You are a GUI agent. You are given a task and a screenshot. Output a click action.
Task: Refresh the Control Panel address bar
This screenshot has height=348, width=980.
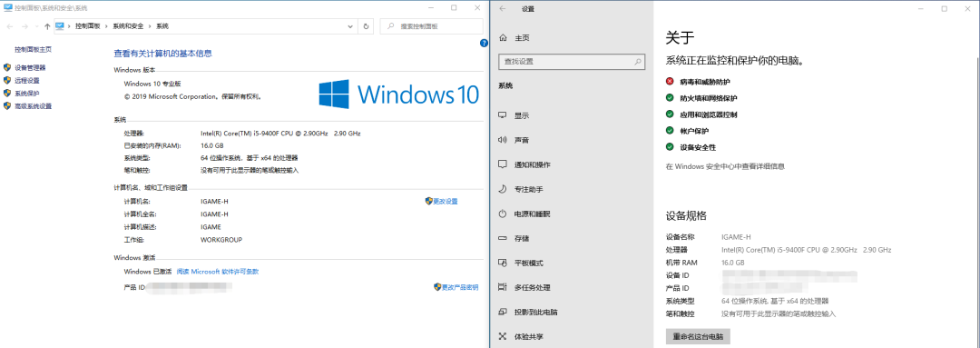(367, 26)
